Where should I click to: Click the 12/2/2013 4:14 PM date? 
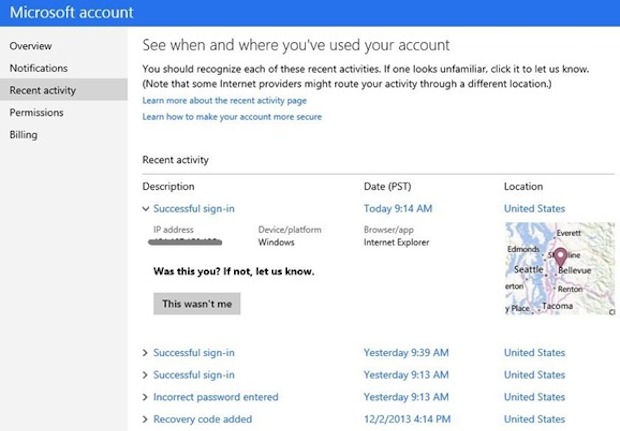click(406, 419)
